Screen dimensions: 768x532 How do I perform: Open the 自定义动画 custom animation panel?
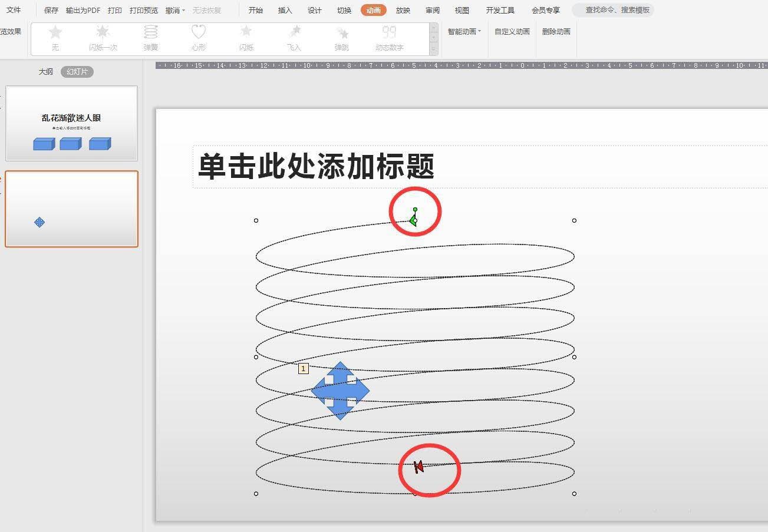pyautogui.click(x=510, y=31)
